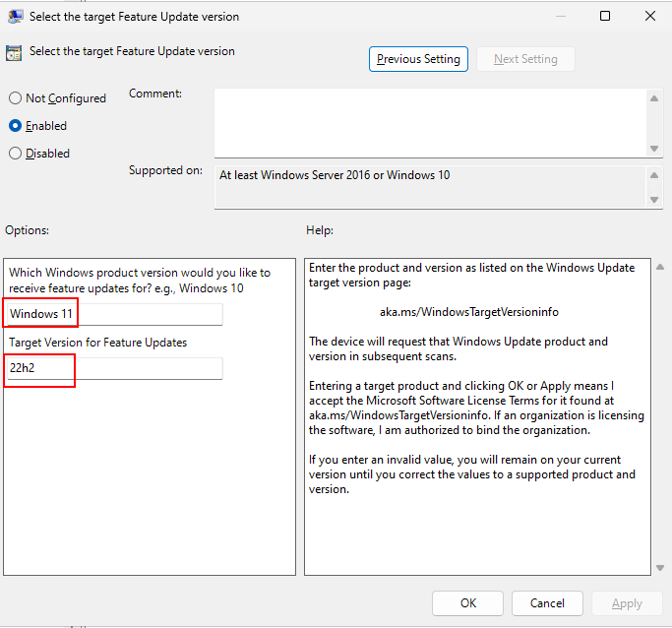
Task: Click the 'Target Version for Feature Updates' label
Action: click(x=98, y=343)
